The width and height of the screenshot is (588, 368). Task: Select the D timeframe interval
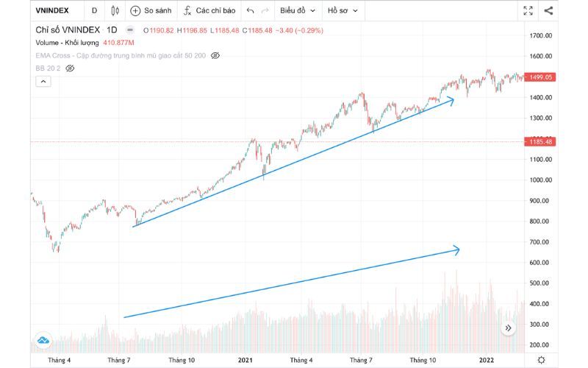[93, 11]
